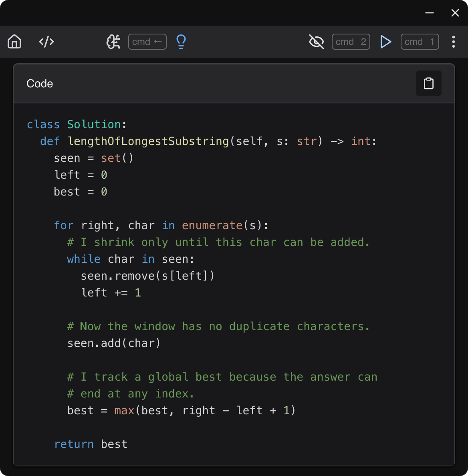Viewport: 468px width, 476px height.
Task: Click the cmd 1 shortcut badge
Action: [420, 42]
